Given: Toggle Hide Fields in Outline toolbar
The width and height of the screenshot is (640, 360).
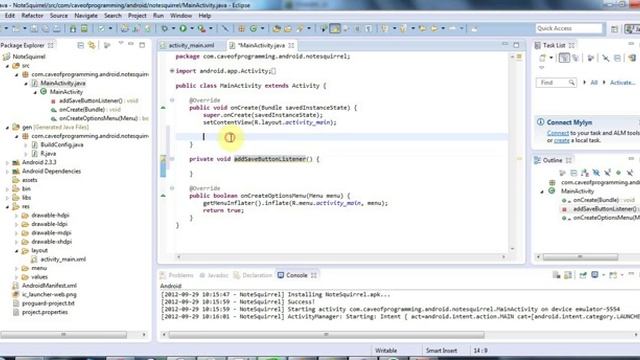Looking at the screenshot, I should (x=596, y=173).
